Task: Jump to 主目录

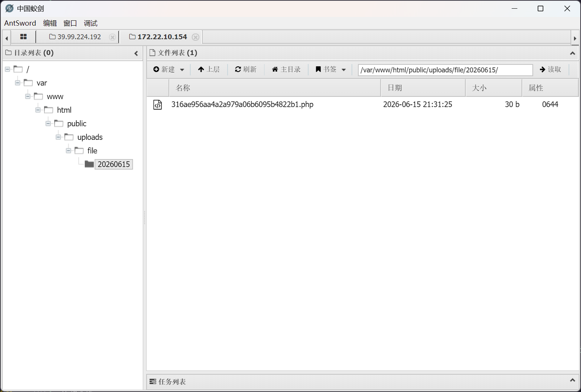Action: coord(286,69)
